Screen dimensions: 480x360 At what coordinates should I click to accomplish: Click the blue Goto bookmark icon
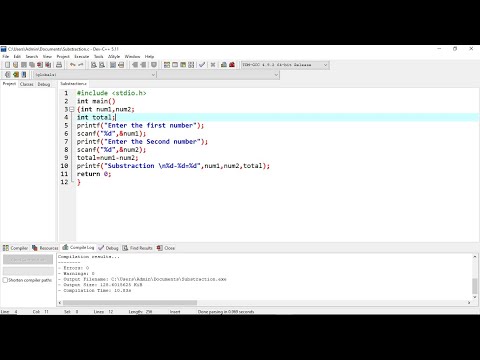tap(24, 75)
